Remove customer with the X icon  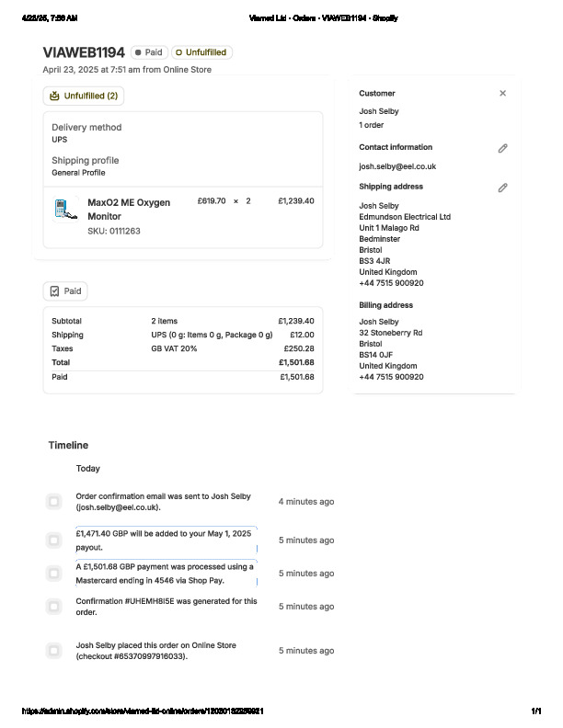click(502, 93)
